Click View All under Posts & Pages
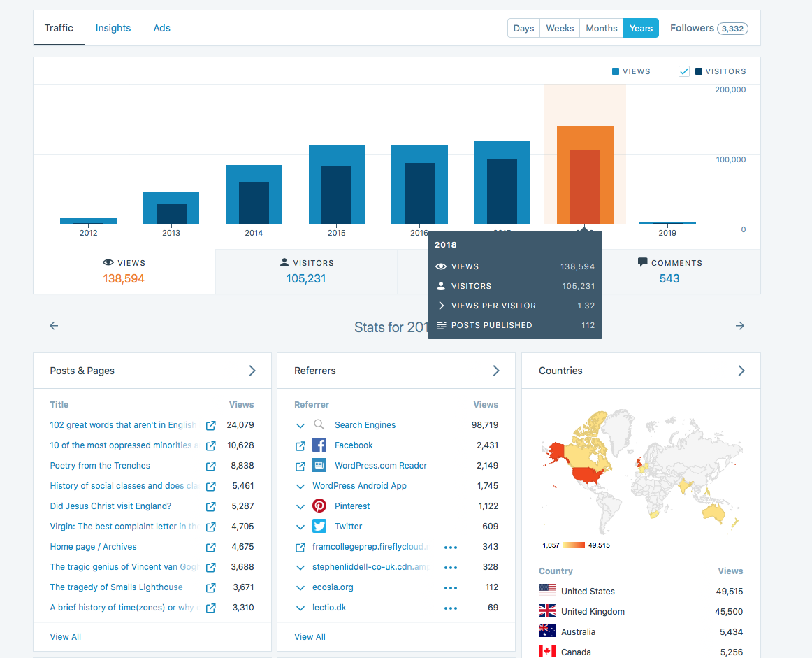The width and height of the screenshot is (812, 658). [x=66, y=637]
